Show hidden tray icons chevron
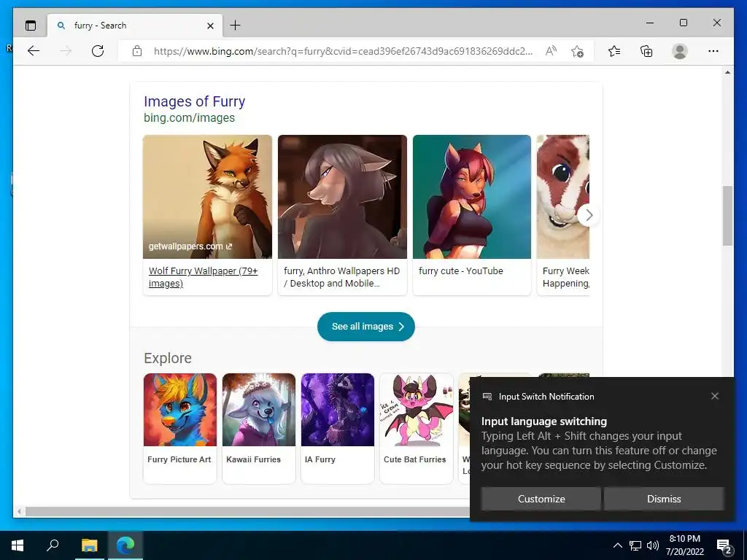Image resolution: width=747 pixels, height=560 pixels. click(x=617, y=545)
